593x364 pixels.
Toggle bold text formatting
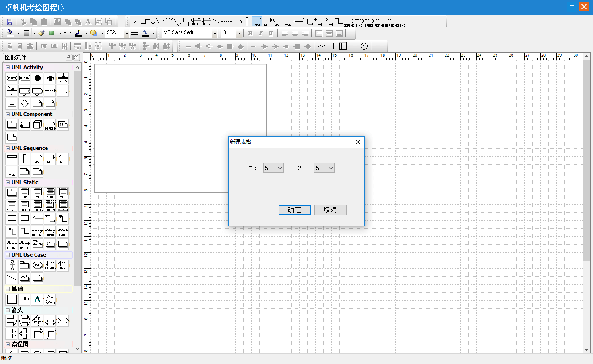[250, 33]
